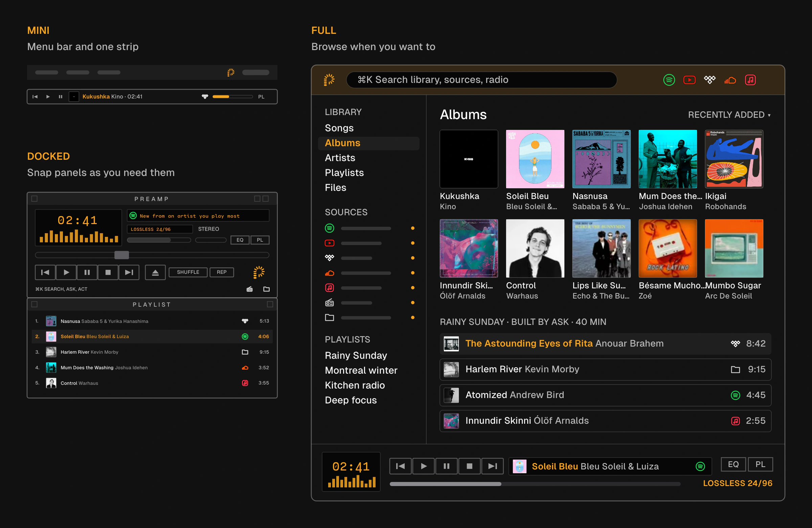Click eject button in Preamp panel
The width and height of the screenshot is (812, 528).
point(155,272)
